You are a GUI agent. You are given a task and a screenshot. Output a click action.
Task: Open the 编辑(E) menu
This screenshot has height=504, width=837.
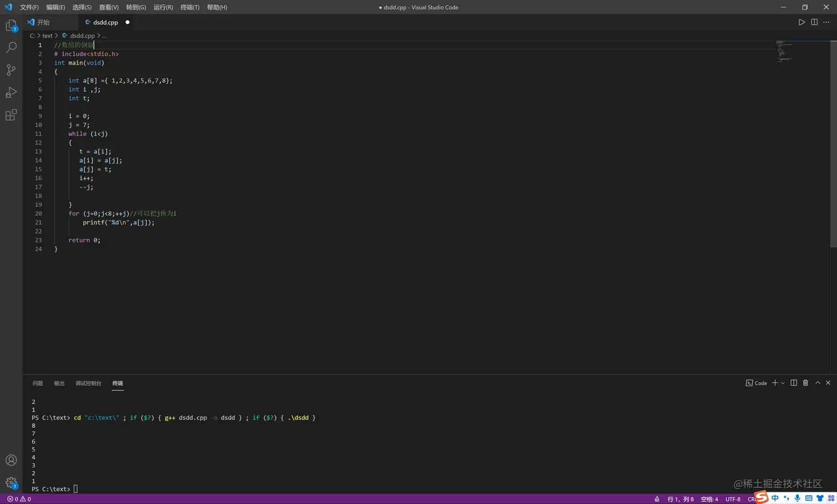[x=55, y=7]
